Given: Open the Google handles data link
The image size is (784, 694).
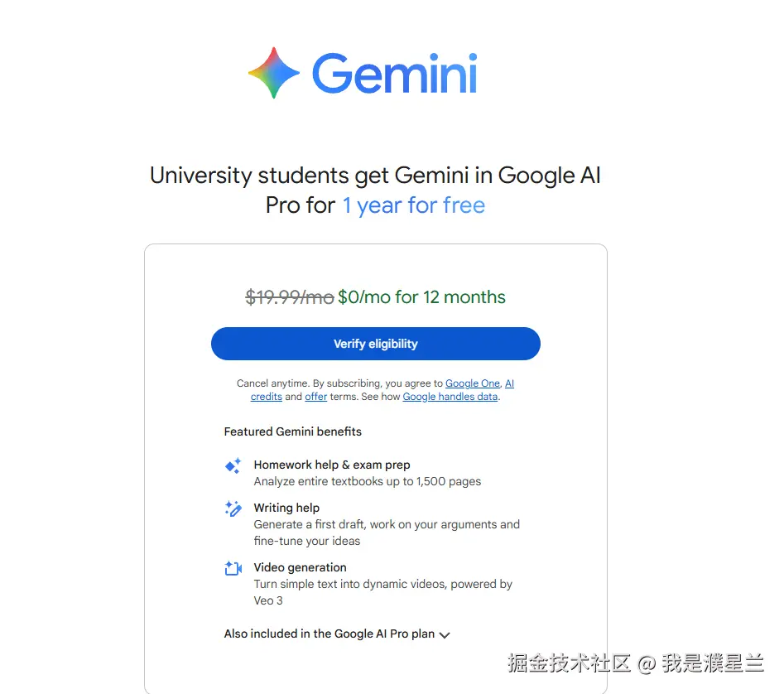Looking at the screenshot, I should [x=450, y=397].
